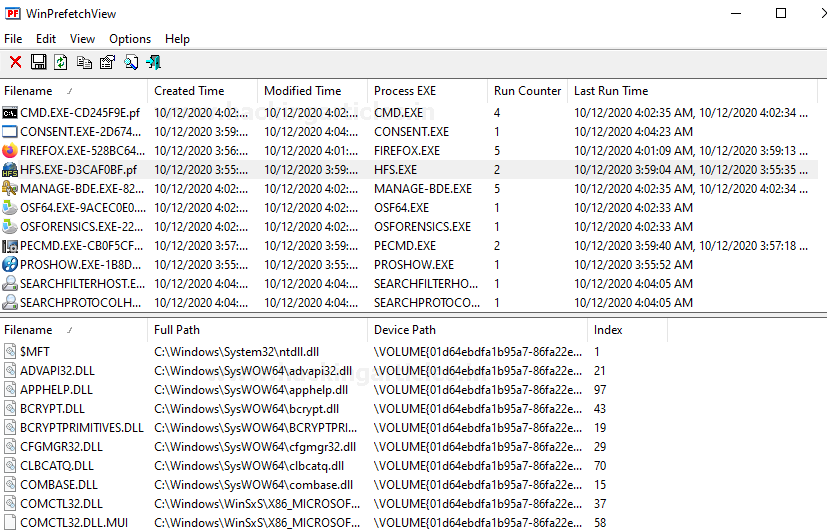
Task: Sort upper list by Filename column header
Action: coord(74,91)
